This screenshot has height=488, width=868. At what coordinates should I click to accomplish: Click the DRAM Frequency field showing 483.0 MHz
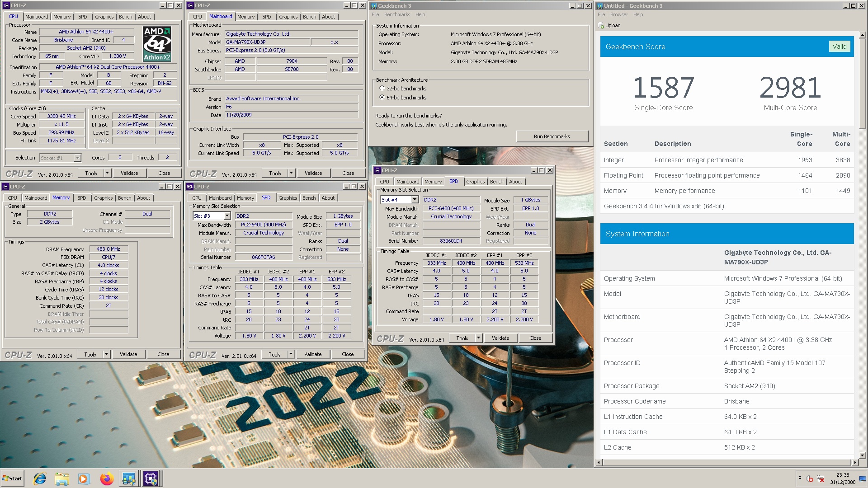[108, 249]
